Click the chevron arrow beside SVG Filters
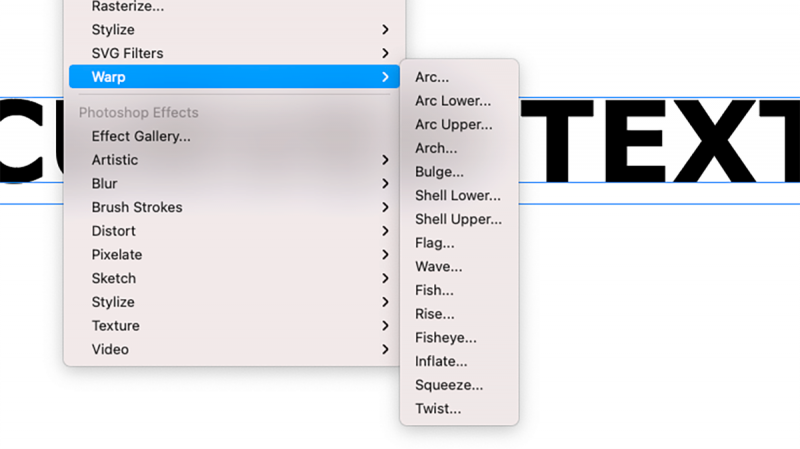The width and height of the screenshot is (800, 449). pyautogui.click(x=385, y=53)
